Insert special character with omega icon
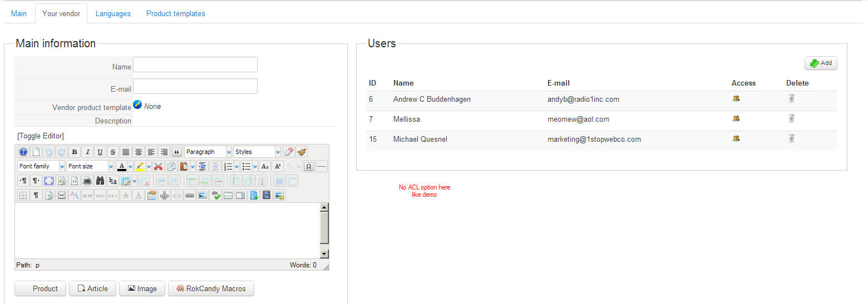The height and width of the screenshot is (304, 868). coord(309,166)
